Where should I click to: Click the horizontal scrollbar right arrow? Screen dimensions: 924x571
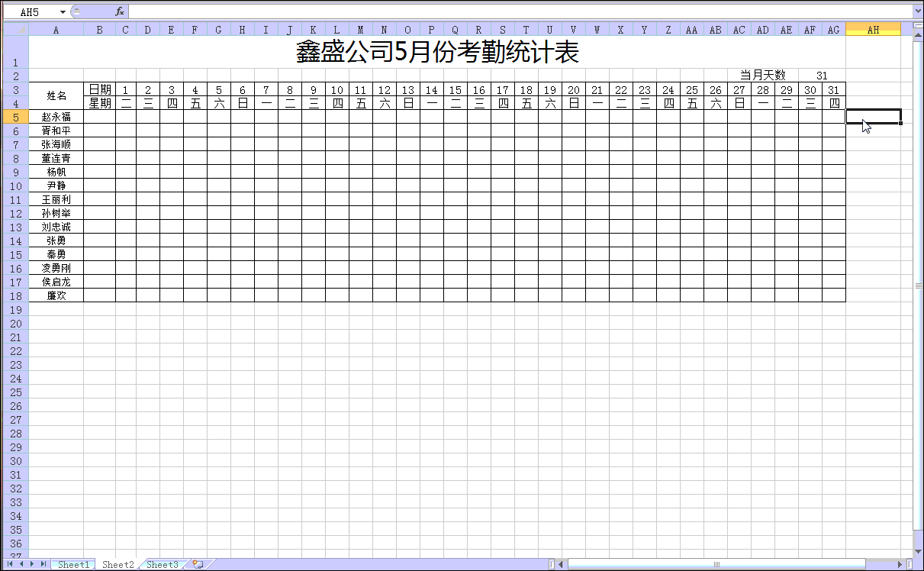pyautogui.click(x=900, y=564)
